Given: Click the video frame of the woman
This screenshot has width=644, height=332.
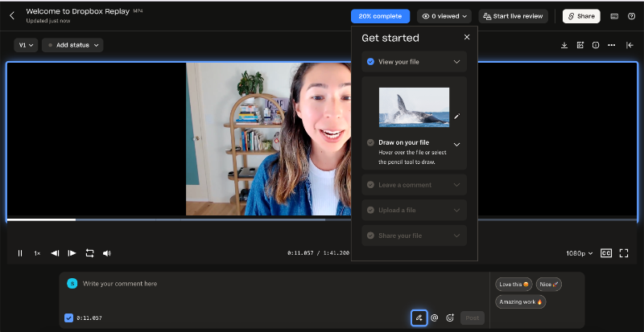Looking at the screenshot, I should click(x=268, y=139).
